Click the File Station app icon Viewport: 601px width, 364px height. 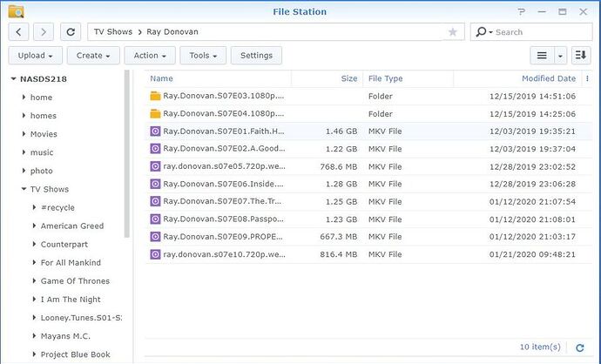pos(16,11)
